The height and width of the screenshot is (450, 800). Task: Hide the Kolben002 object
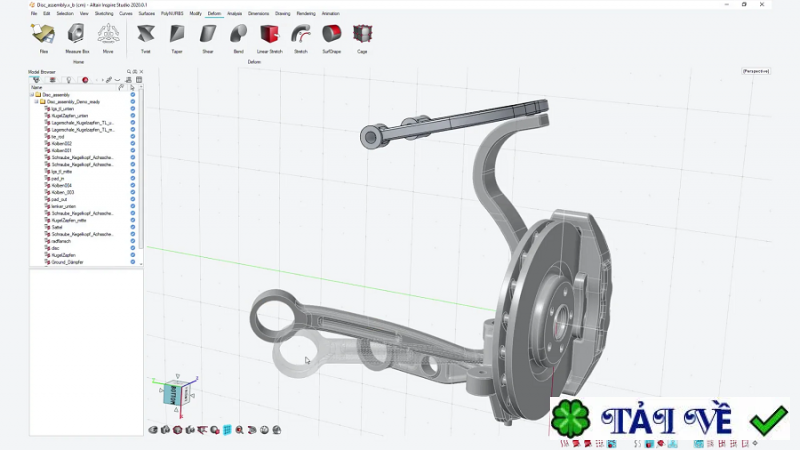[133, 144]
